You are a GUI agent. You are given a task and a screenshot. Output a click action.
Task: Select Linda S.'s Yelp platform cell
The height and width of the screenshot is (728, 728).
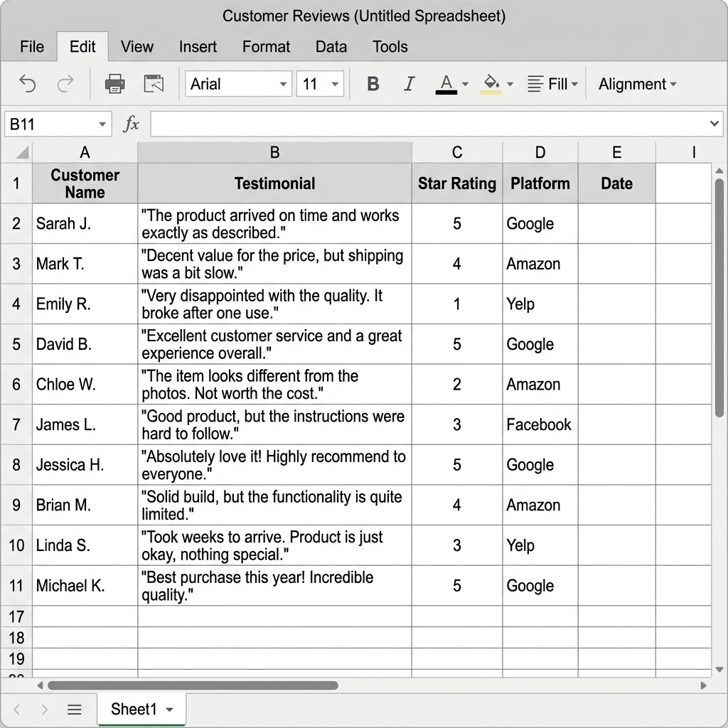tap(540, 545)
